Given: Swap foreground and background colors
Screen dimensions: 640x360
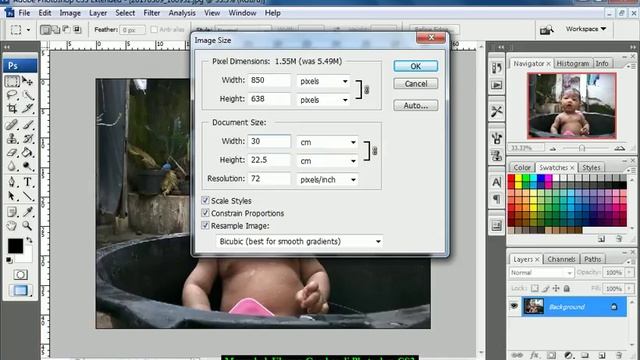Looking at the screenshot, I should coord(29,240).
